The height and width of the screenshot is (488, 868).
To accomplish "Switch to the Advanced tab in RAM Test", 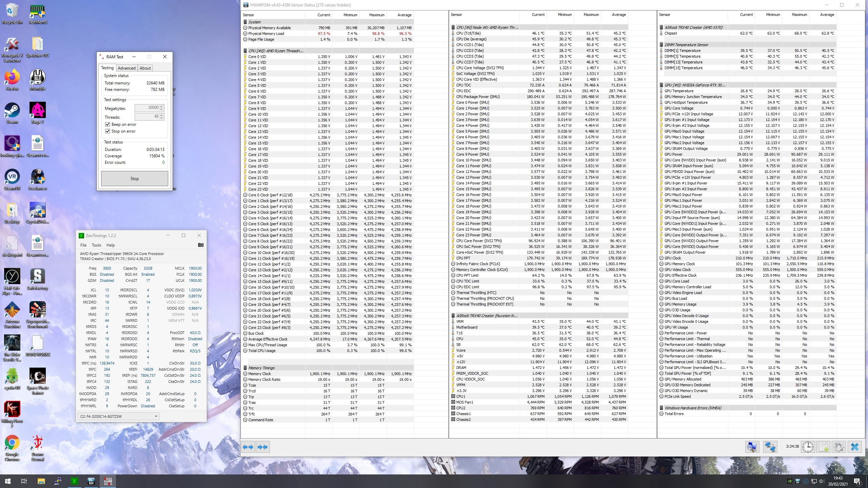I will (127, 68).
